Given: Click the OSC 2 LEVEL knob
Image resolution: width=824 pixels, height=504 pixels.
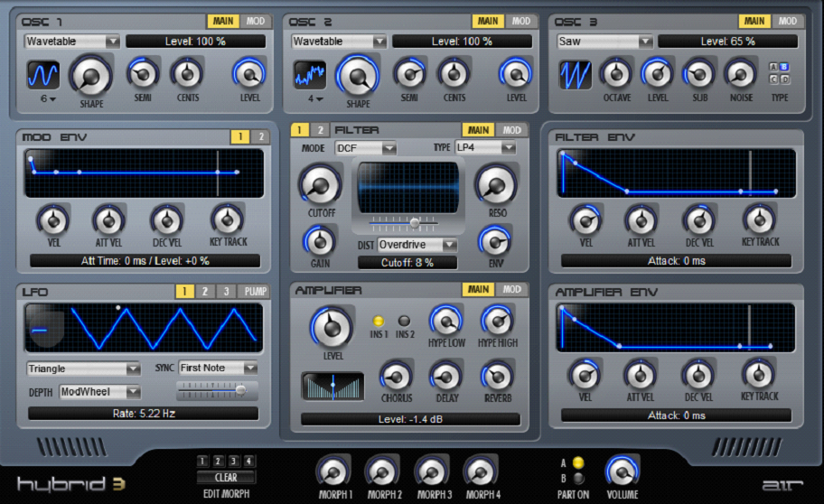Looking at the screenshot, I should [x=516, y=74].
